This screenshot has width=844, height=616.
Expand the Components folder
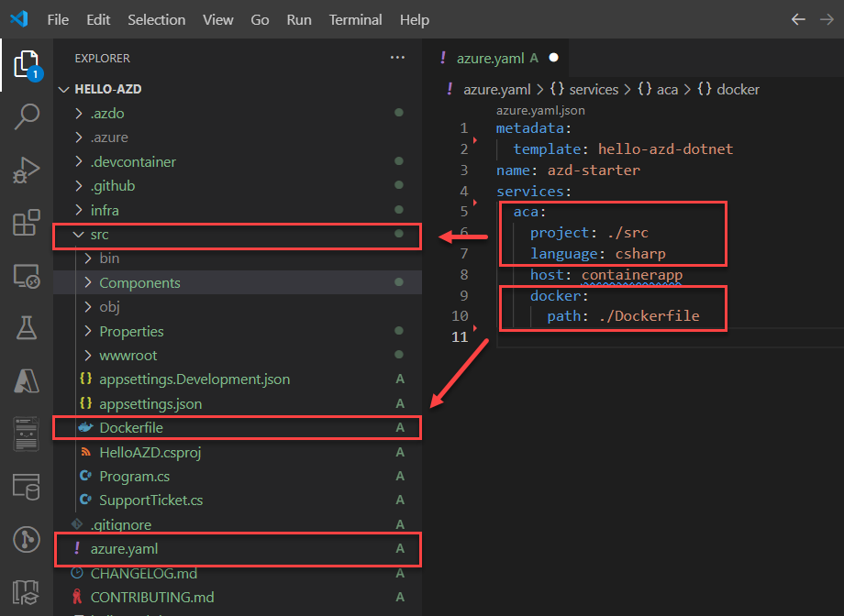click(x=139, y=283)
